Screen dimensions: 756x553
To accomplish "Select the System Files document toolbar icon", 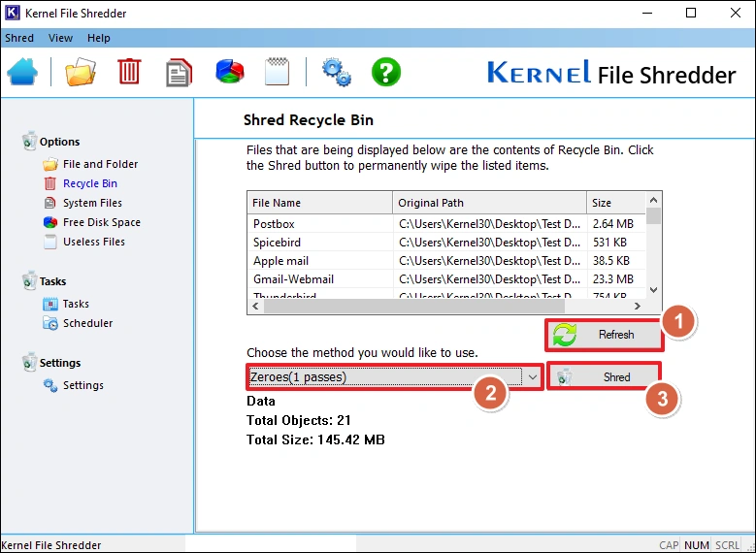I will coord(179,73).
